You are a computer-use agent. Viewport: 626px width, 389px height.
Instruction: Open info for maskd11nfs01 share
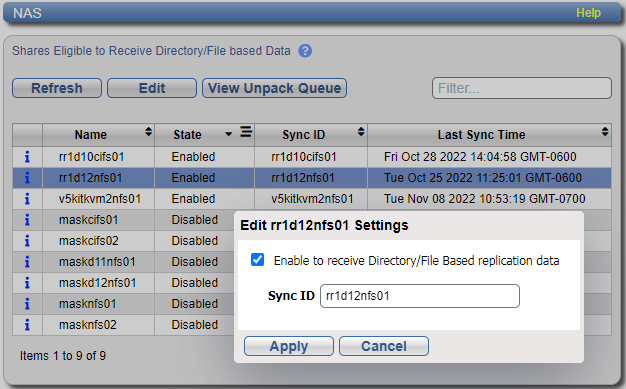27,262
